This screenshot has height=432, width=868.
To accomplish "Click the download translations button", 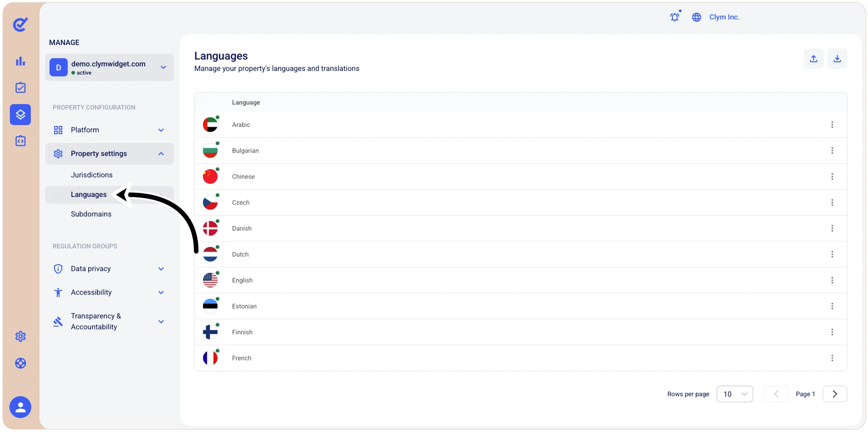I will coord(837,59).
